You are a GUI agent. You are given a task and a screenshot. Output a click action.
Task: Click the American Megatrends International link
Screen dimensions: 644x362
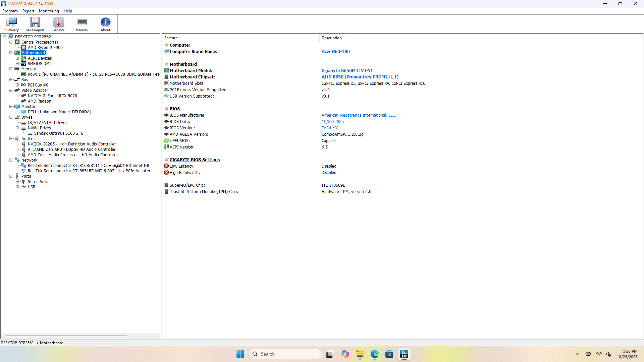[x=359, y=115]
